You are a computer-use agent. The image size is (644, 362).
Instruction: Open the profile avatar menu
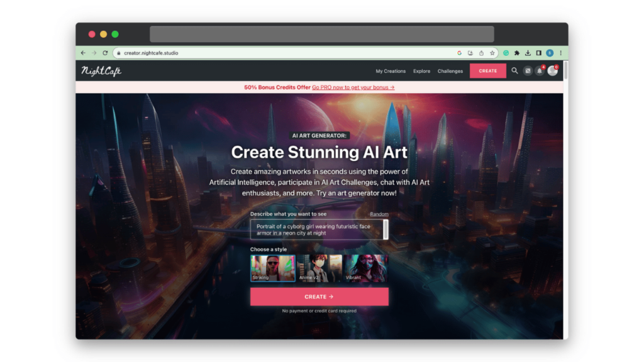click(552, 71)
